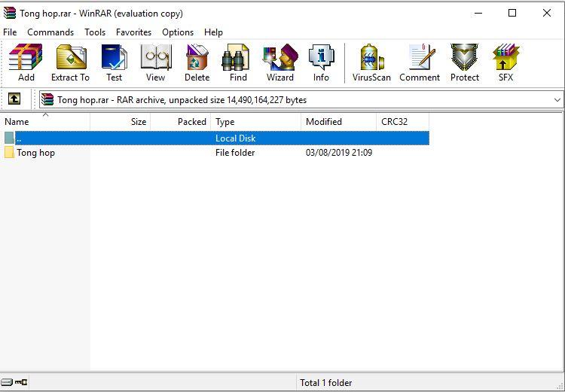The width and height of the screenshot is (565, 392).
Task: Minimize the WinRAR window
Action: (x=478, y=14)
